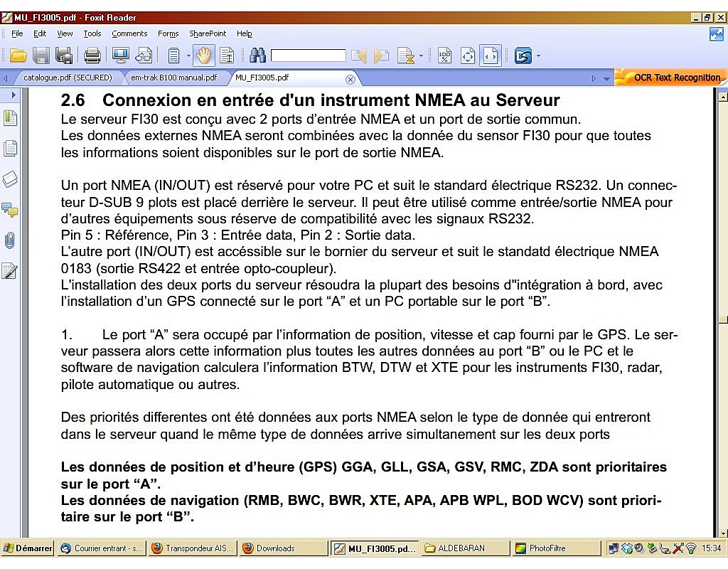728x569 pixels.
Task: Open the Pages thumbnails panel
Action: coord(10,149)
